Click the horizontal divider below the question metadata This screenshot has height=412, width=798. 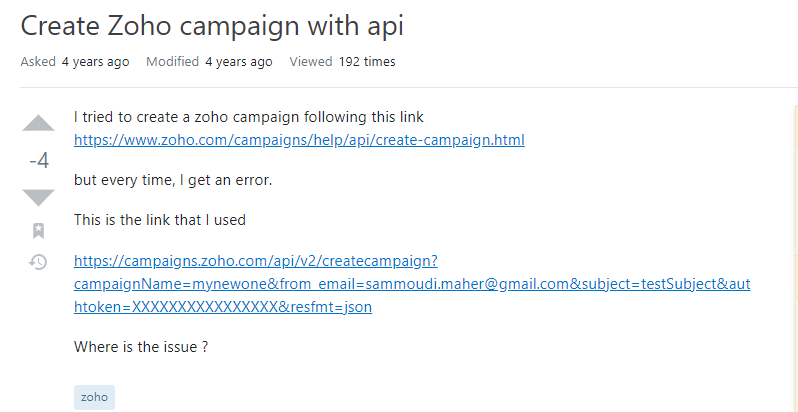pyautogui.click(x=409, y=87)
